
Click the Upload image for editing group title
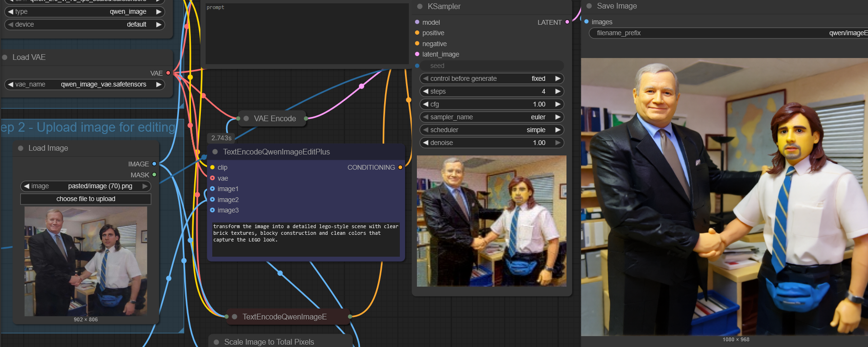pyautogui.click(x=88, y=127)
